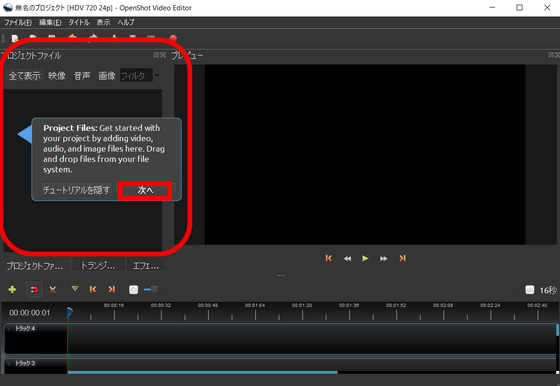Click チュートリアルを隠す to hide tutorial

76,190
